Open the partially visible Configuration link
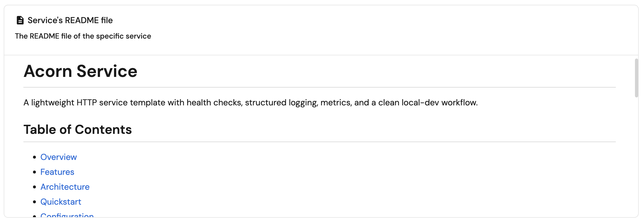 tap(67, 215)
